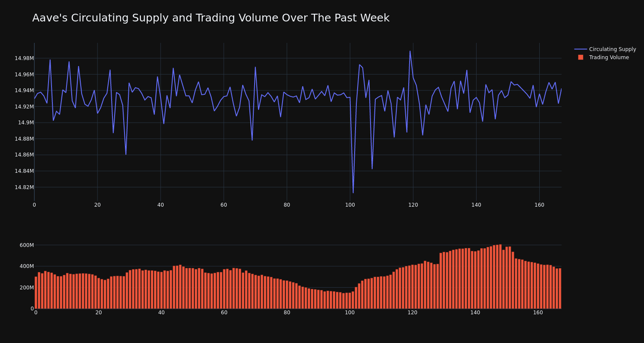Viewport: 644px width, 343px height.
Task: Click the 160 tick on volume chart x-axis
Action: 538,313
